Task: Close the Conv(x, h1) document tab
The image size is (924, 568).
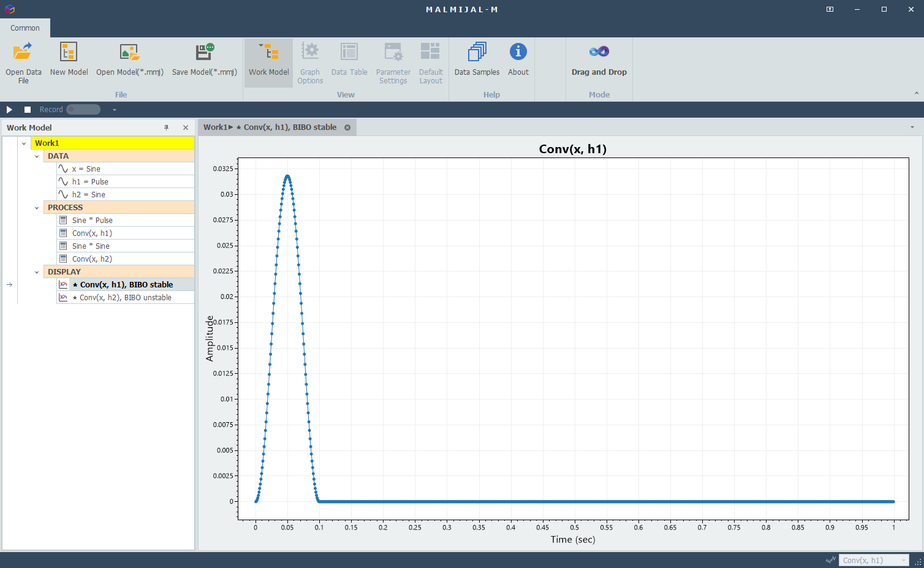Action: pyautogui.click(x=347, y=127)
